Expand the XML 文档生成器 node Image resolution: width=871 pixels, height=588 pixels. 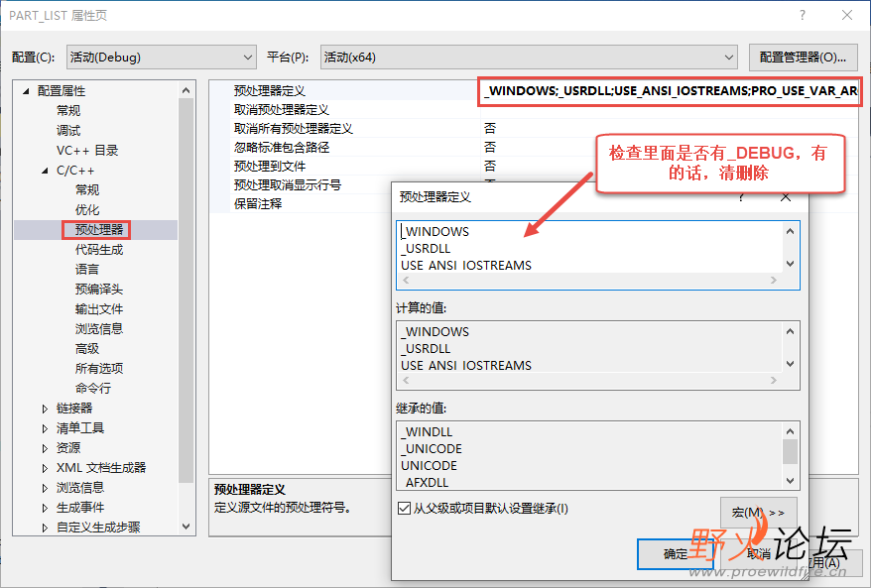tap(45, 468)
